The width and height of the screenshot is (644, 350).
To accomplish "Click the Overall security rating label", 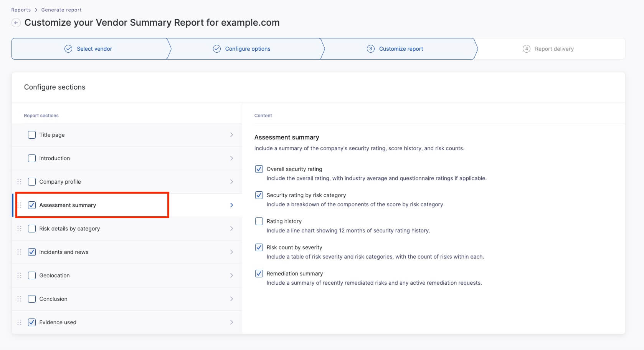I will coord(294,169).
